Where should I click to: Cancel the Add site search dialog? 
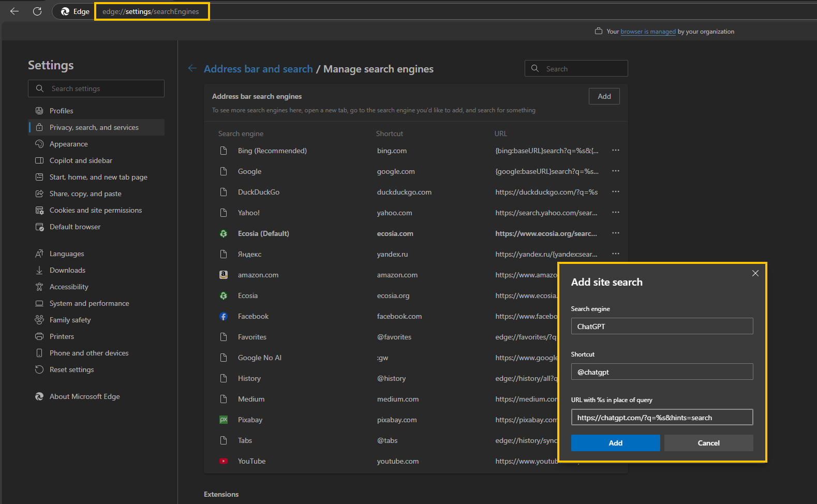point(709,443)
